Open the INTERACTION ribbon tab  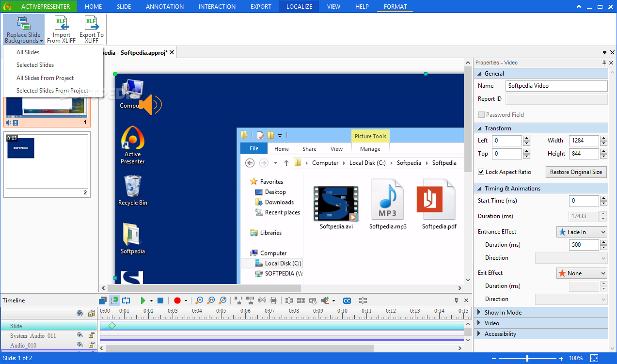(x=217, y=7)
